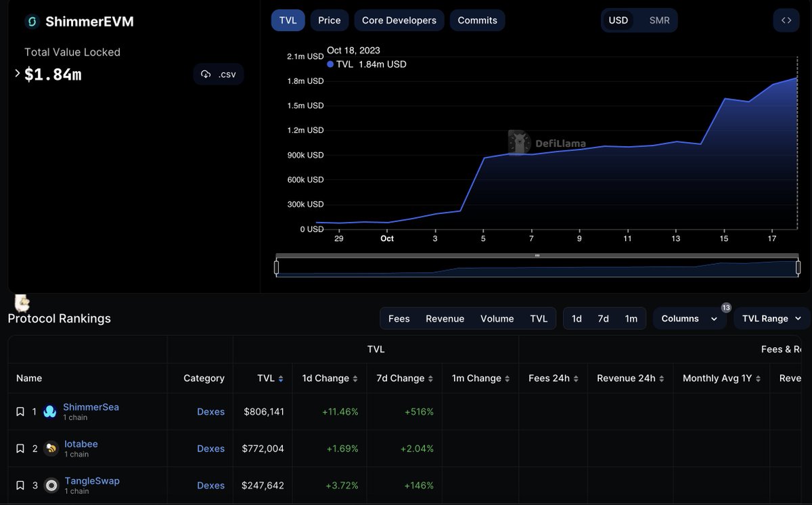Open Dexes category in TangleSwap row
Image resolution: width=812 pixels, height=505 pixels.
pos(210,485)
